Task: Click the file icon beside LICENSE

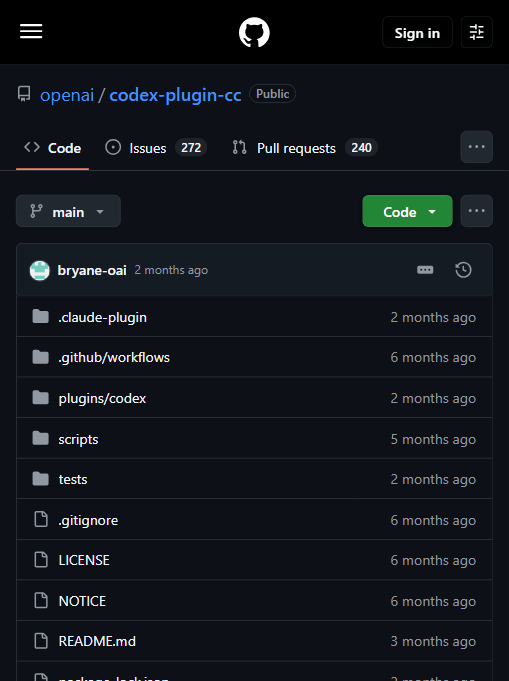Action: pyautogui.click(x=41, y=560)
